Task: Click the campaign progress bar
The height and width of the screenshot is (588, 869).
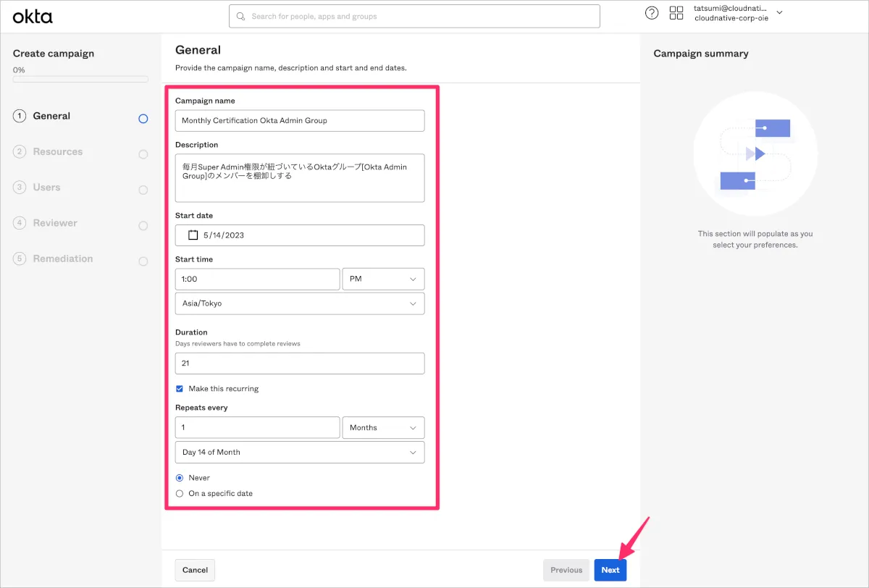Action: [80, 79]
